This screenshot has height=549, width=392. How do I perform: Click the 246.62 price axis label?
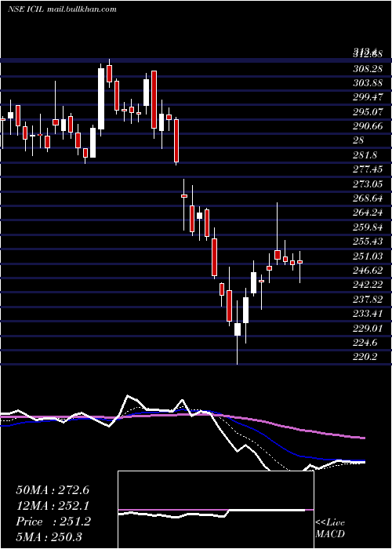point(368,270)
